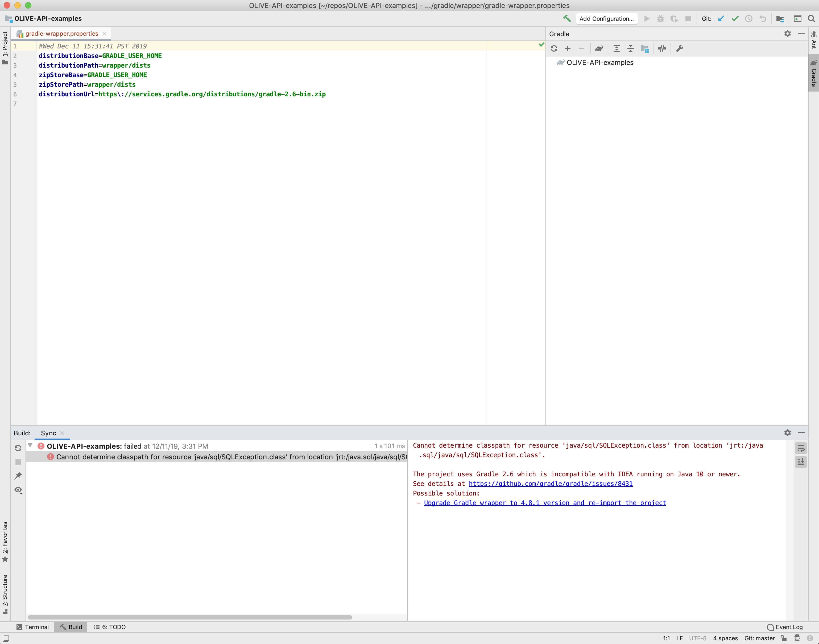The image size is (819, 644).
Task: Open the view options eye dropdown
Action: pos(18,490)
